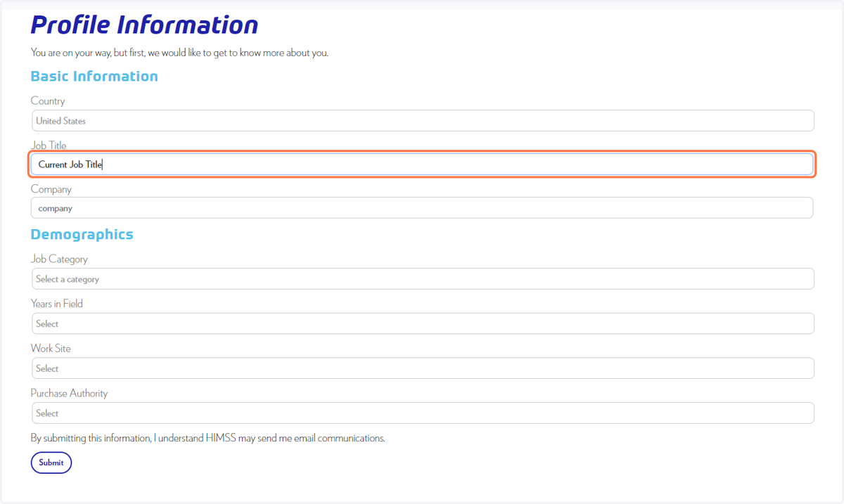Expand the Years in Field dropdown

pyautogui.click(x=423, y=323)
